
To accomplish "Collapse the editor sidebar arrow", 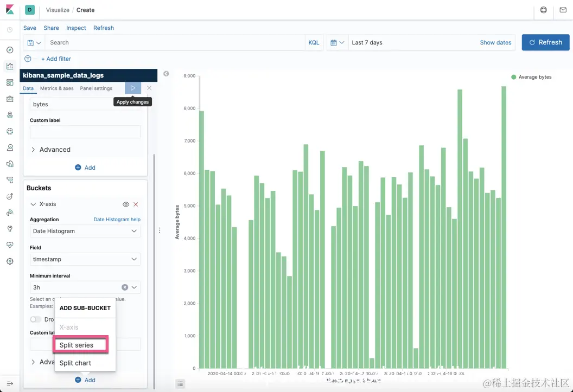I will coord(166,74).
